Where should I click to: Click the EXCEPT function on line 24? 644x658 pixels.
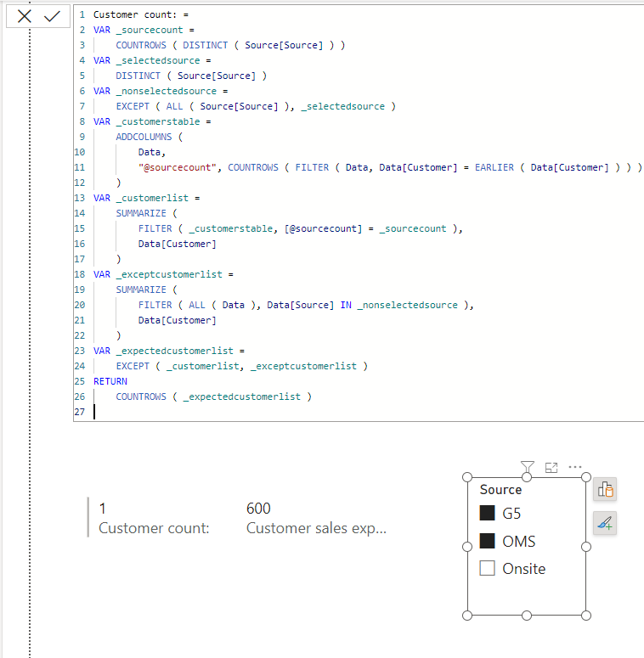[133, 366]
